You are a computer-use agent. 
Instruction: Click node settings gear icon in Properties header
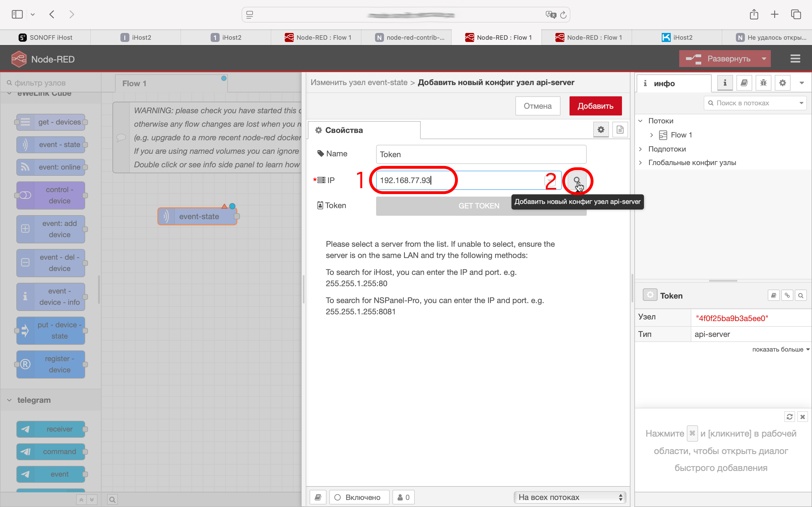[601, 130]
